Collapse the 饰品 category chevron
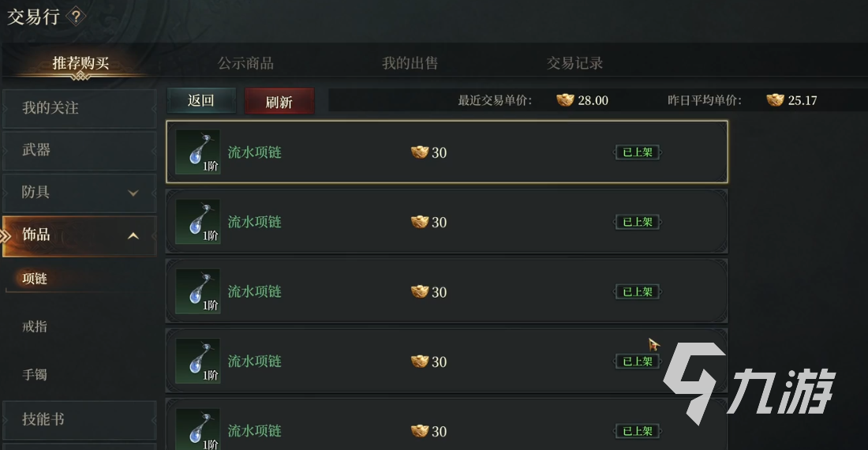The width and height of the screenshot is (868, 450). coord(133,236)
